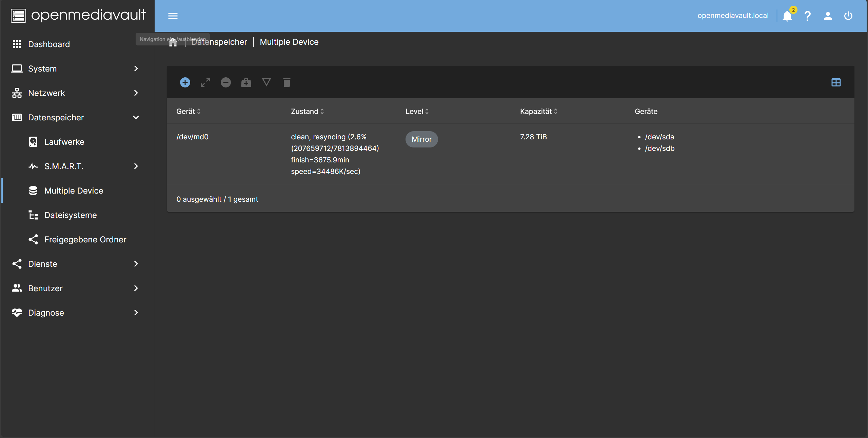Open Laufwerke in the sidebar
The height and width of the screenshot is (438, 868).
(64, 142)
